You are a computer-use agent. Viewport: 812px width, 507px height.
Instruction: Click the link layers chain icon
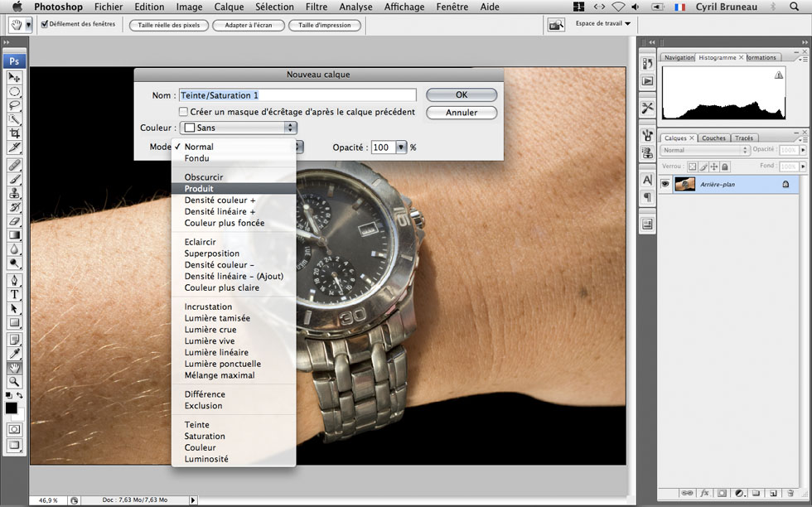point(687,494)
